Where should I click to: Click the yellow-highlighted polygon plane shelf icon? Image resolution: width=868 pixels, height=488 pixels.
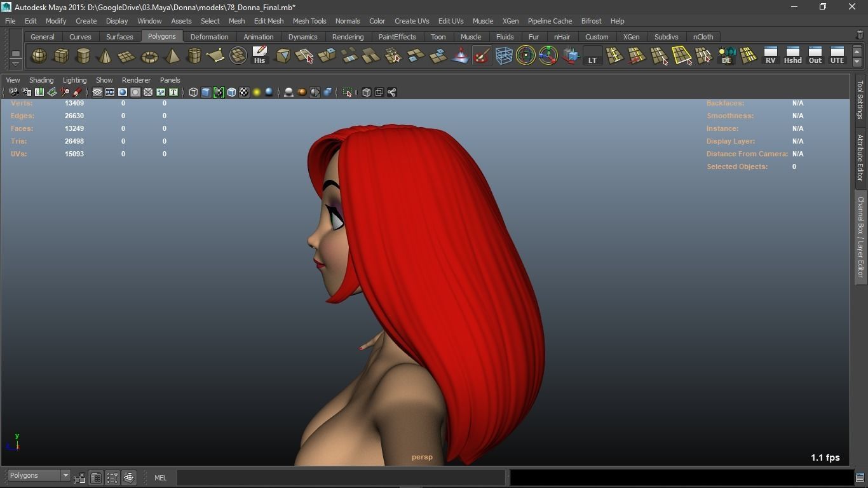682,56
